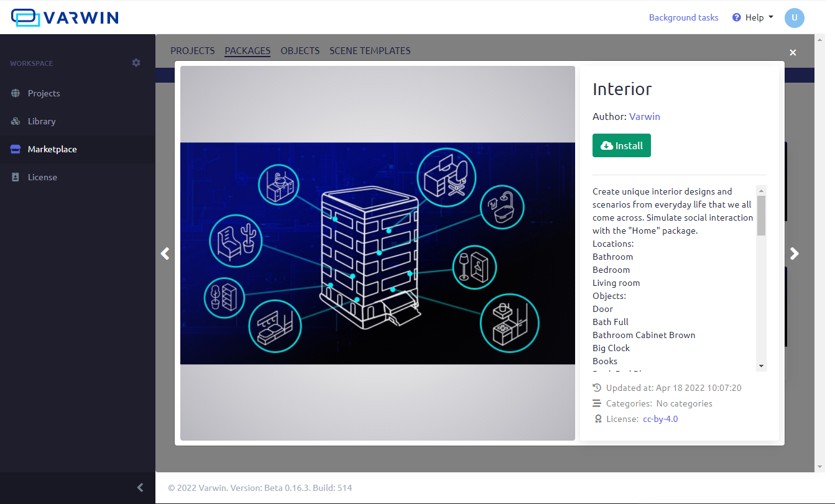Click the Marketplace store icon in sidebar

[x=16, y=149]
